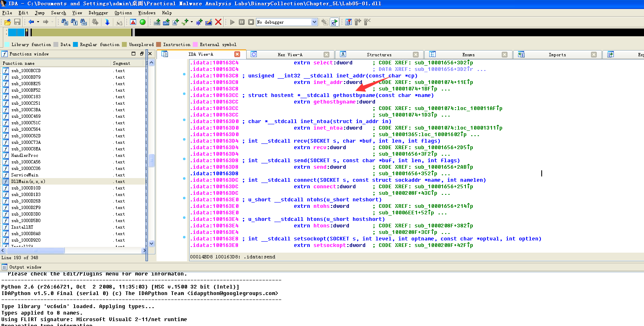The height and width of the screenshot is (326, 644).
Task: Click the blue down-arrow jump icon
Action: coord(107,22)
